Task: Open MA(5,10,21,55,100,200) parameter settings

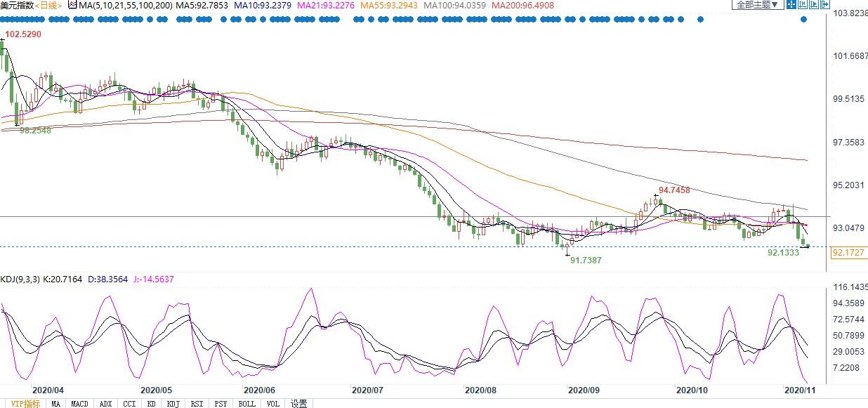Action: [x=124, y=5]
